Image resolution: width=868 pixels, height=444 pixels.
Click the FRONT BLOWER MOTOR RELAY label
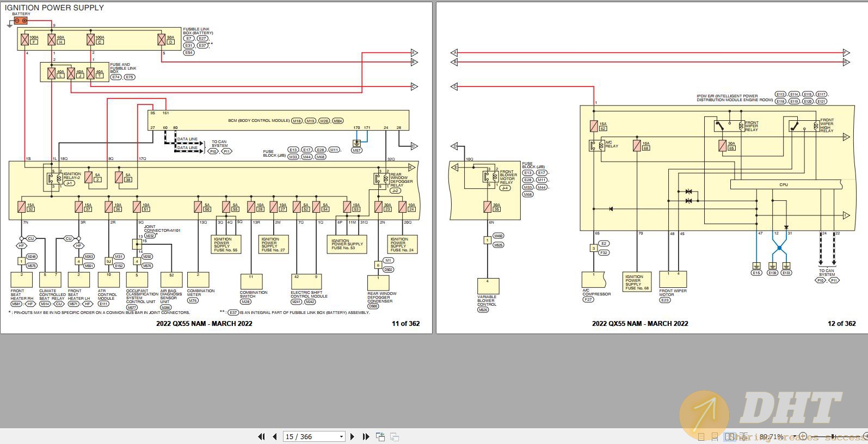508,177
